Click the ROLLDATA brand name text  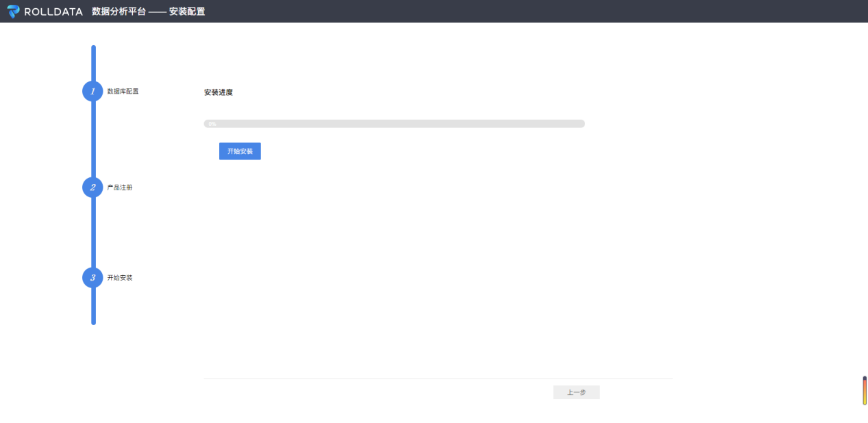click(53, 12)
